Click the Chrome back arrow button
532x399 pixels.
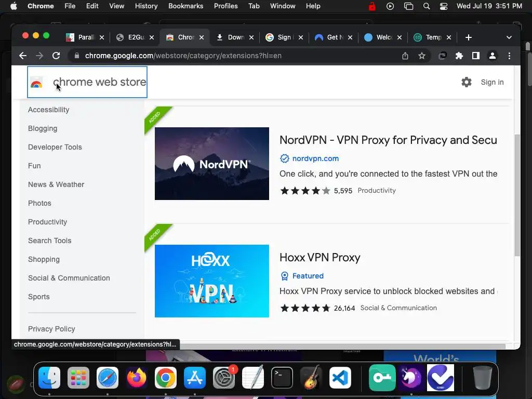click(23, 56)
